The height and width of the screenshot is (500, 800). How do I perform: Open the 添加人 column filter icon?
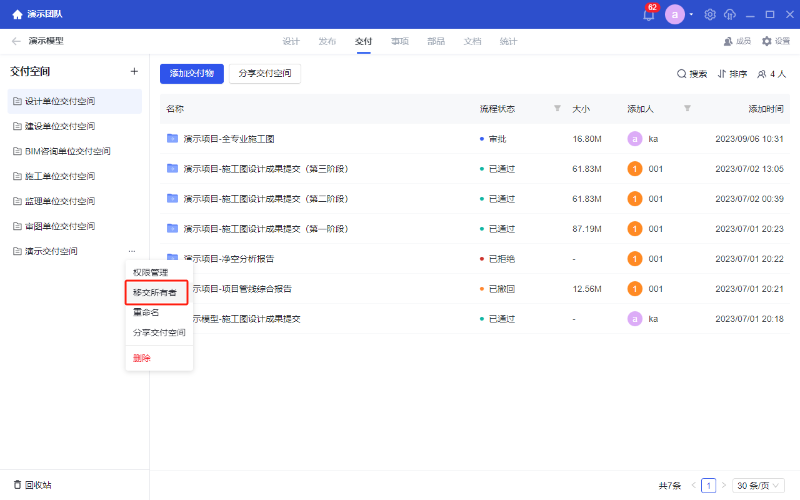click(687, 108)
